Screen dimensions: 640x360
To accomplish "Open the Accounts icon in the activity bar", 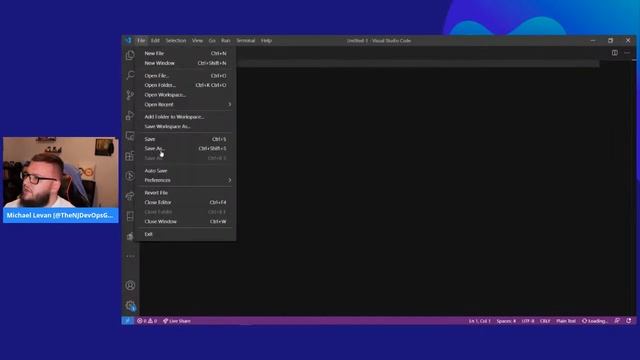I will [x=130, y=285].
